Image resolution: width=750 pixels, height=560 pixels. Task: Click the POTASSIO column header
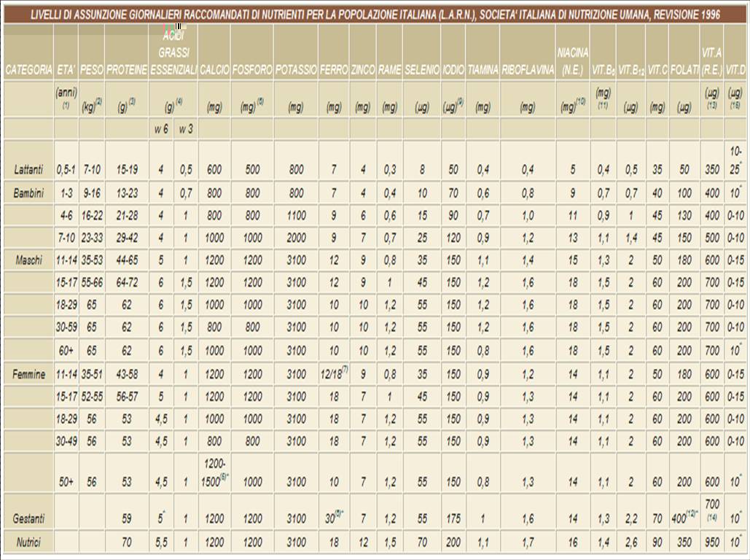pyautogui.click(x=295, y=70)
